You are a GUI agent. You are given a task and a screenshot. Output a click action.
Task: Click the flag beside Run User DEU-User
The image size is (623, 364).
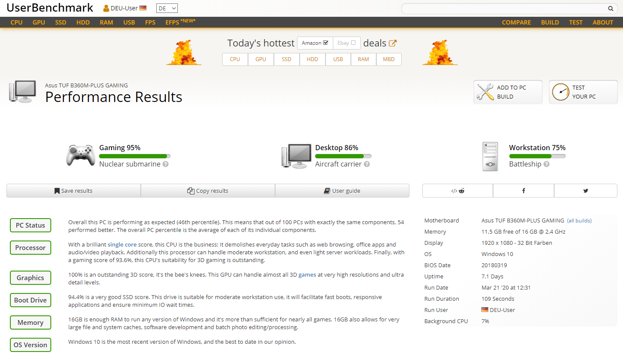tap(485, 310)
